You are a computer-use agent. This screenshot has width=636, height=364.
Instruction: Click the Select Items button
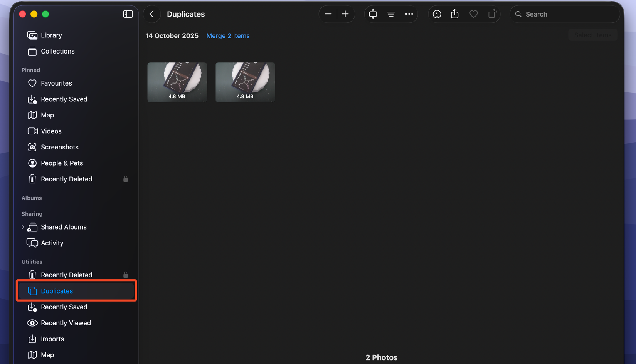pos(593,35)
